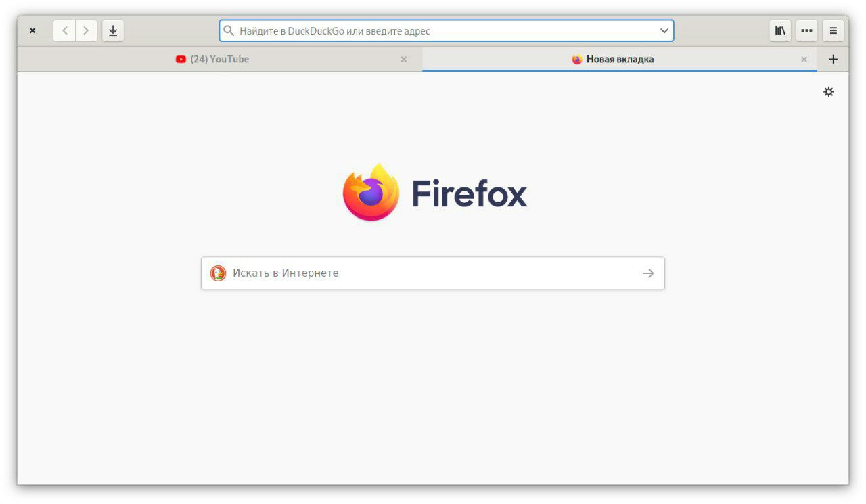Open the Library bookmarks icon

pos(780,30)
